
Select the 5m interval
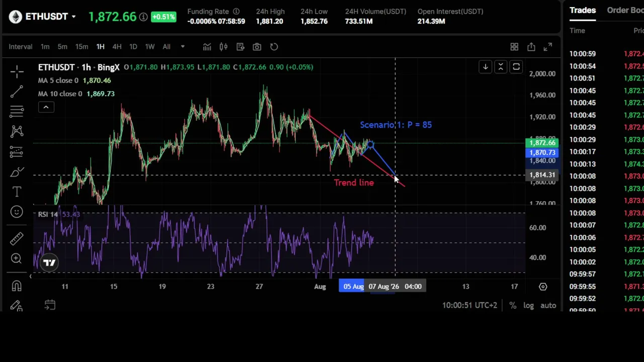point(62,47)
